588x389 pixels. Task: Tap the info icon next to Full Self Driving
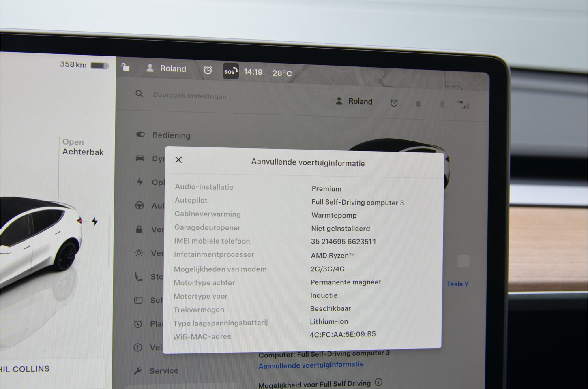378,382
